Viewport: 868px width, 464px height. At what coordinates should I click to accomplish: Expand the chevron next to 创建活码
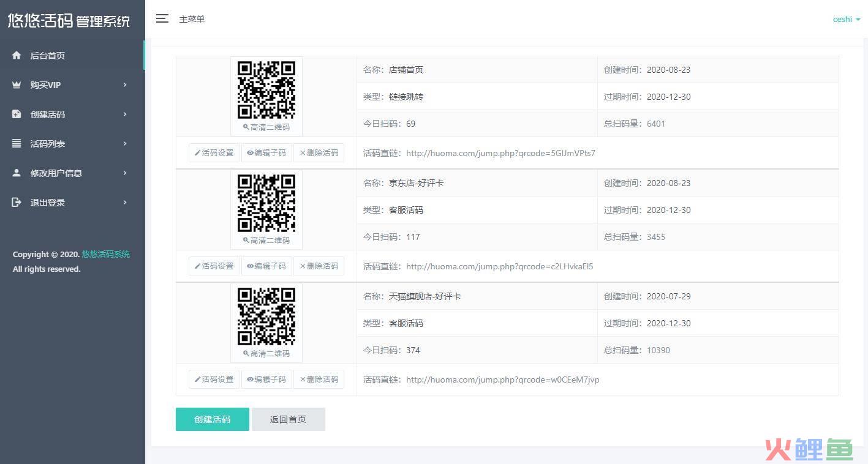[125, 114]
